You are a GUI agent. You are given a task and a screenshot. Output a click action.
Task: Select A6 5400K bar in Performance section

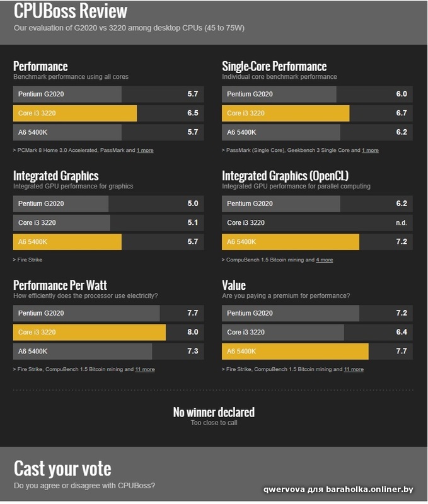tap(108, 132)
